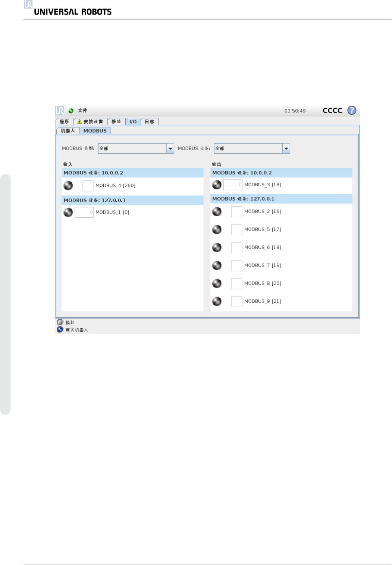392x565 pixels.
Task: Click status ball for MODBUS_9 [21]
Action: tap(217, 301)
